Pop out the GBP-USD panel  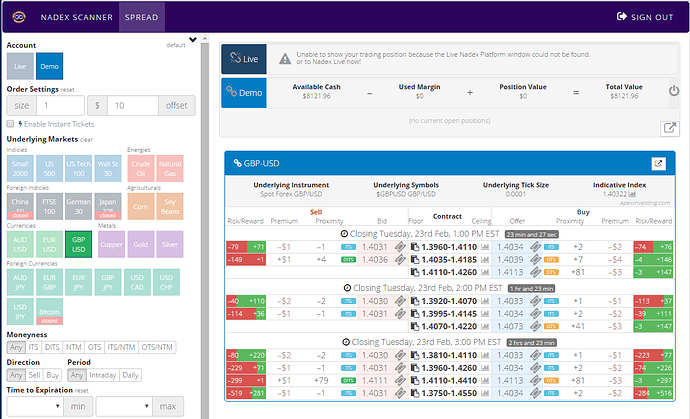[x=657, y=164]
